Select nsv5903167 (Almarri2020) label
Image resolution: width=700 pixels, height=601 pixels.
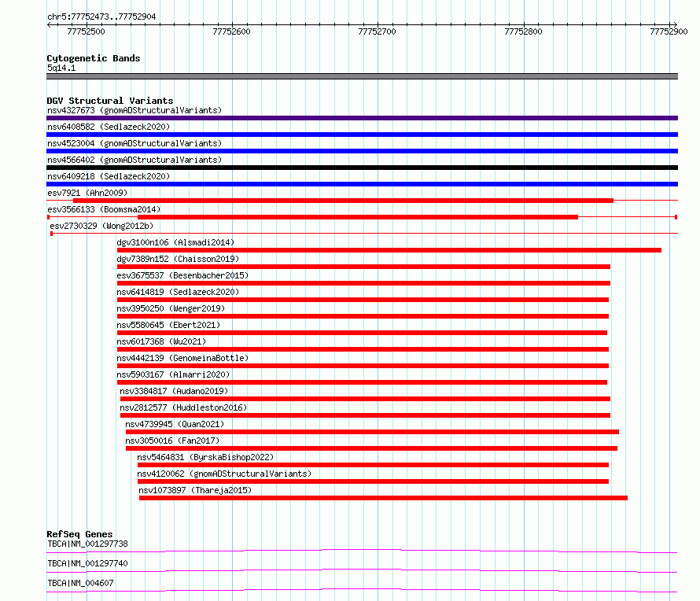173,374
